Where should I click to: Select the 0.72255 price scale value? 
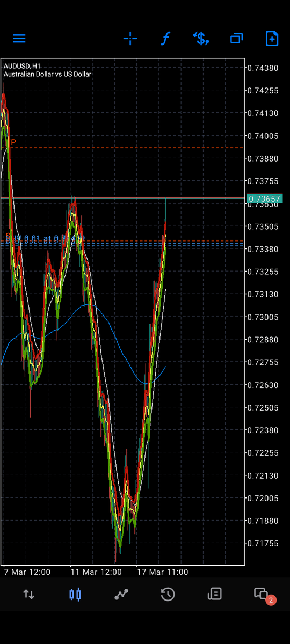click(263, 453)
